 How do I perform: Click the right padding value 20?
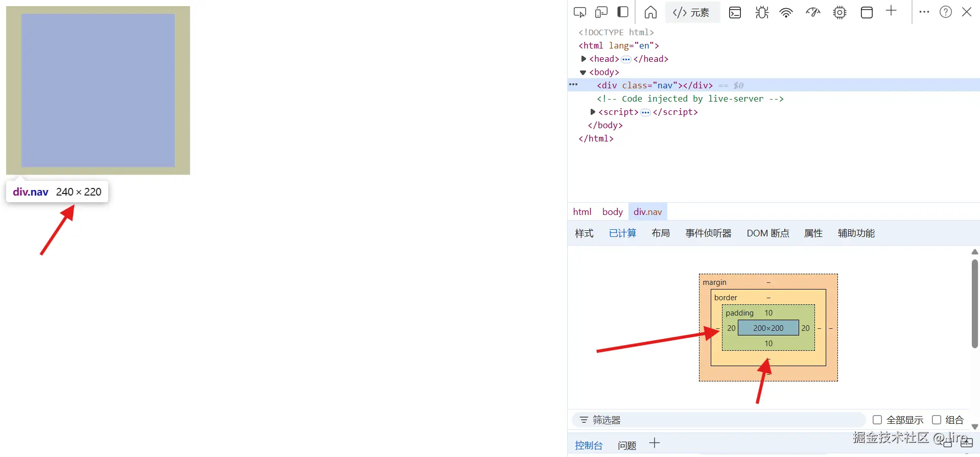pos(805,328)
